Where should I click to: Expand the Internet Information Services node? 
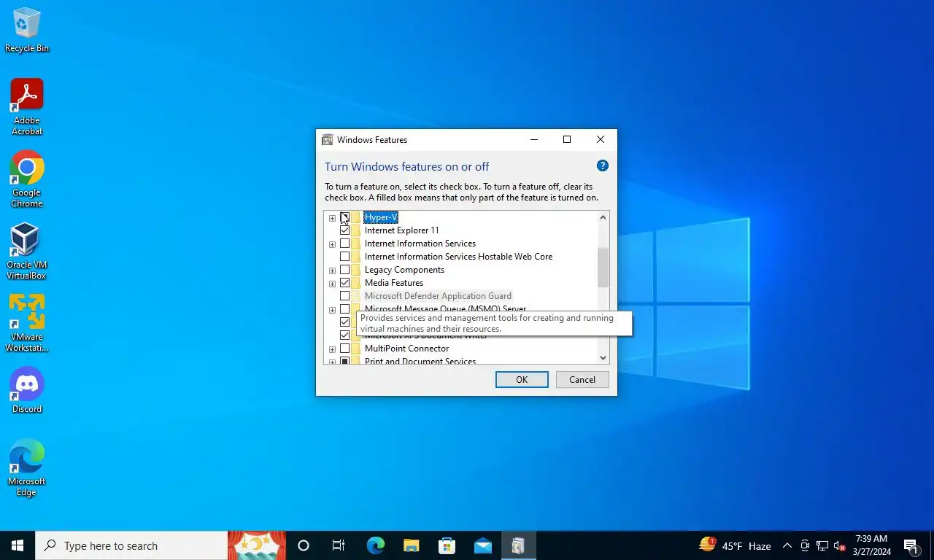(x=332, y=244)
